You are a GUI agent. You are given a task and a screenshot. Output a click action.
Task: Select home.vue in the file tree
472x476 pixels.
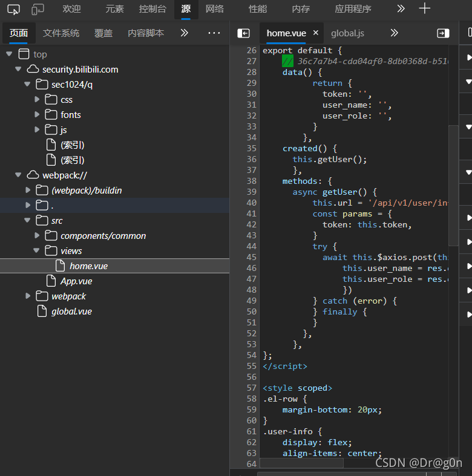tap(114, 266)
